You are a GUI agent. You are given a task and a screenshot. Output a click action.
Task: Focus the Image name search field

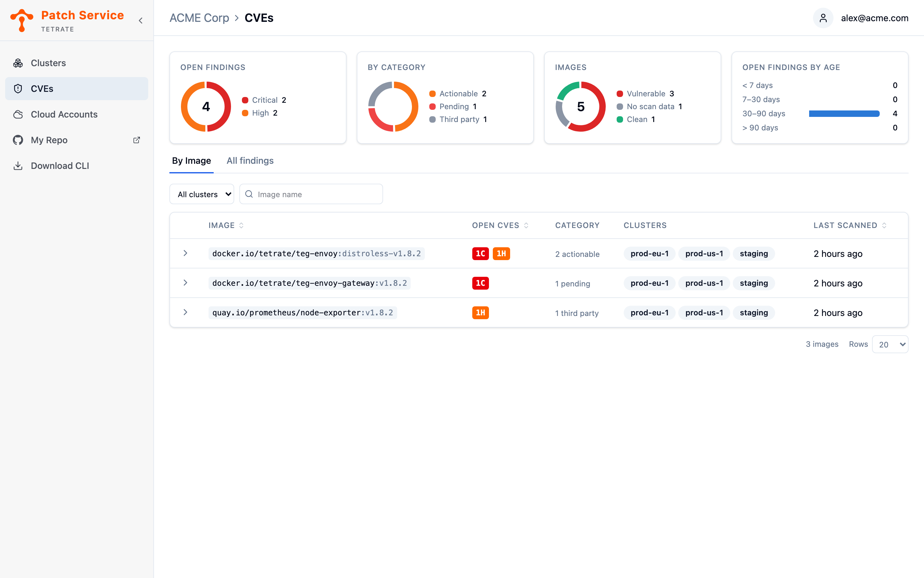pyautogui.click(x=311, y=194)
